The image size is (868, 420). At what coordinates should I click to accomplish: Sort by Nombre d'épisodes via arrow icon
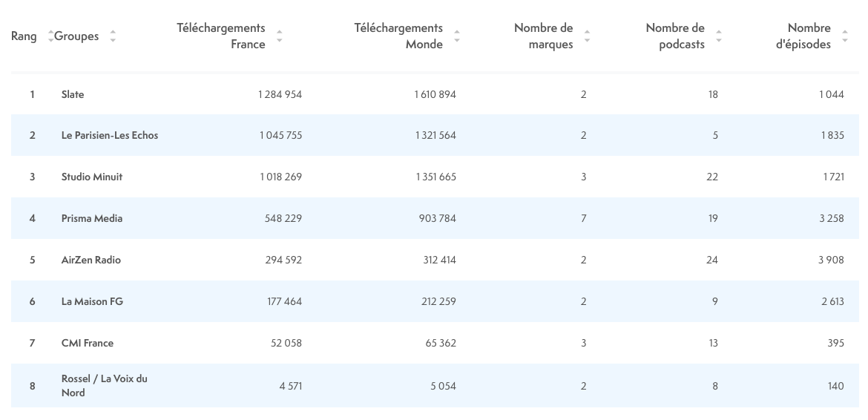[x=845, y=36]
